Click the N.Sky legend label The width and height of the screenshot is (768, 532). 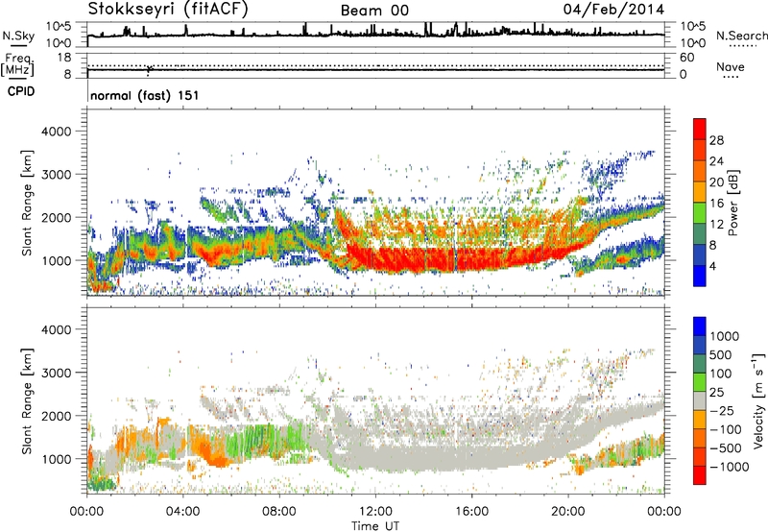click(x=18, y=36)
